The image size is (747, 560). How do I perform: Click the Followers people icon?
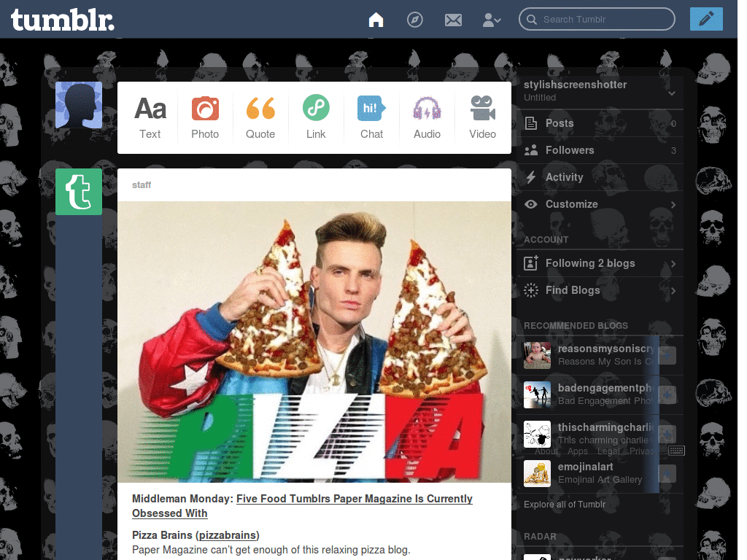click(531, 150)
